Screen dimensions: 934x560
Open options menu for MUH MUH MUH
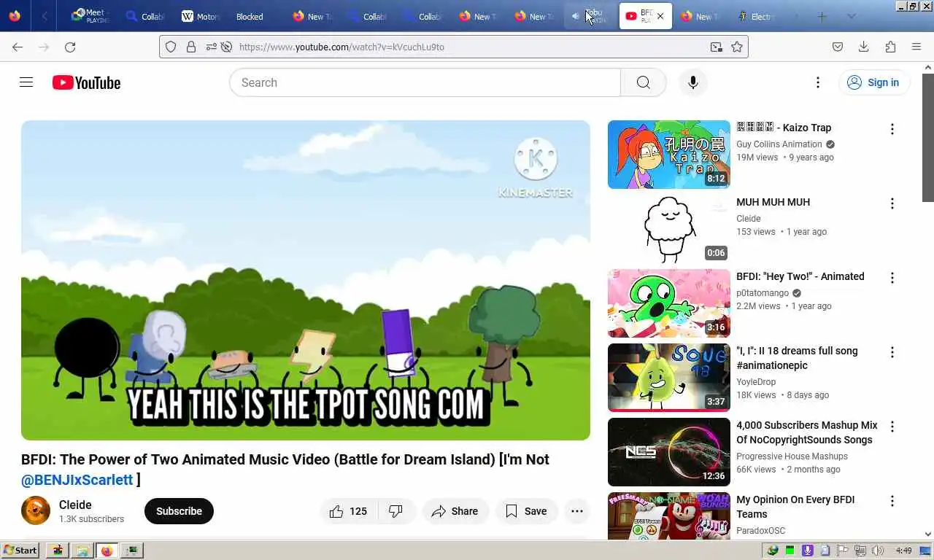(x=892, y=203)
